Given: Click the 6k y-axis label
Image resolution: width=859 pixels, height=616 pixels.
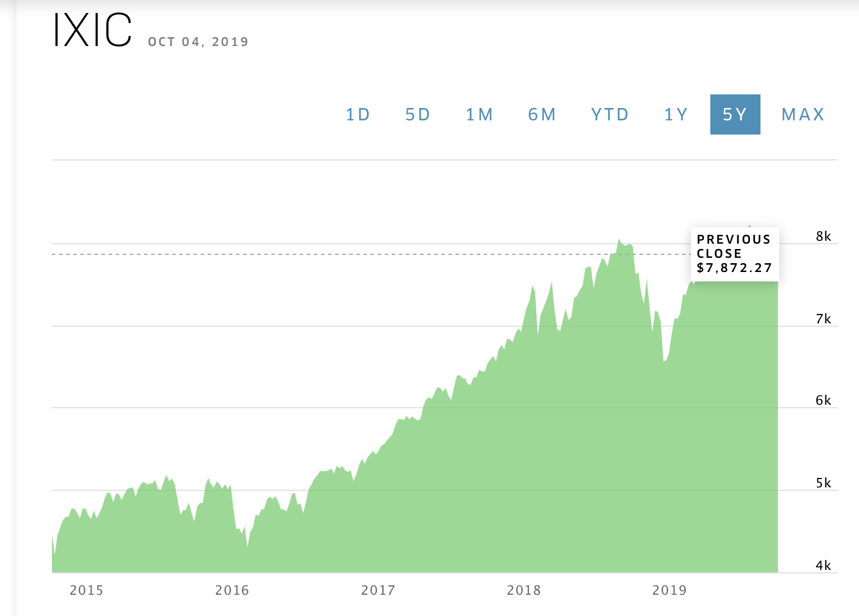Looking at the screenshot, I should pyautogui.click(x=824, y=401).
